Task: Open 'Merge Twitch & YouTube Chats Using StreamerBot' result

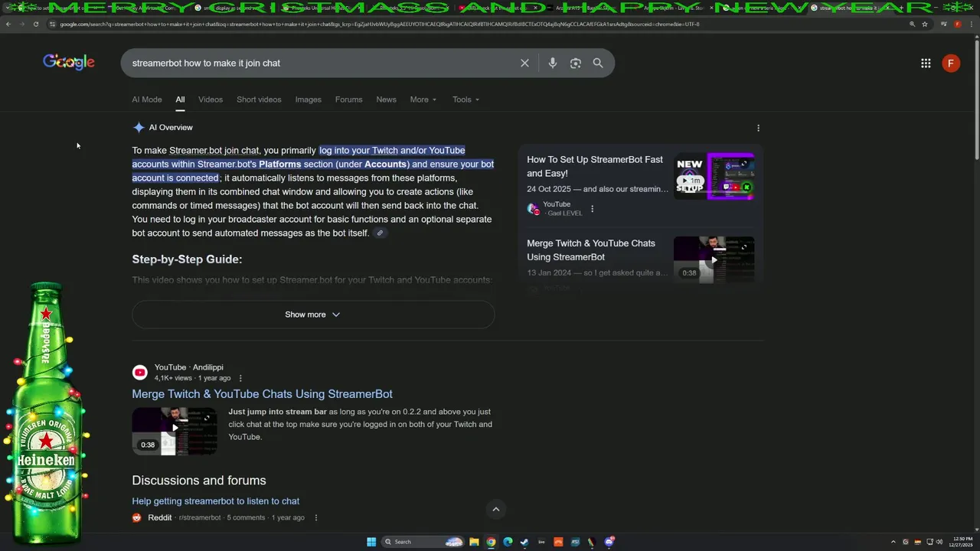Action: pyautogui.click(x=262, y=394)
